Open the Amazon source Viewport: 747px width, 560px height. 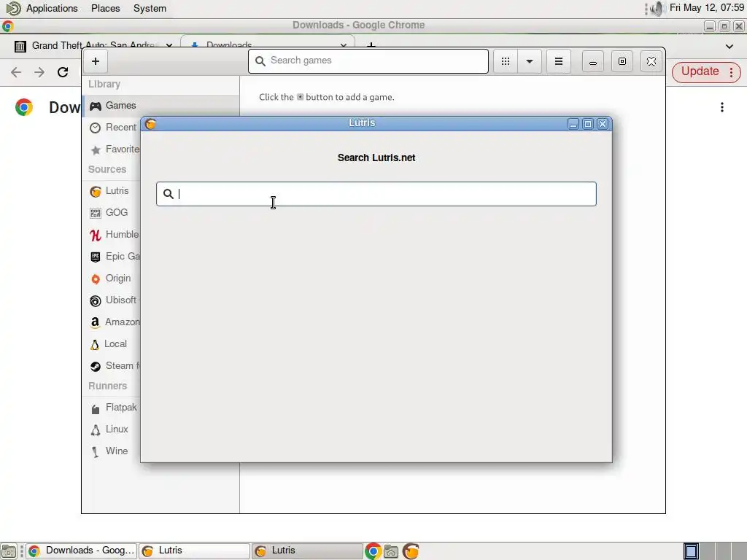113,322
